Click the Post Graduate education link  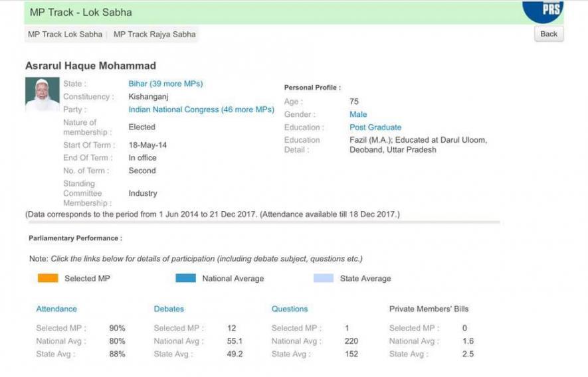(x=375, y=127)
